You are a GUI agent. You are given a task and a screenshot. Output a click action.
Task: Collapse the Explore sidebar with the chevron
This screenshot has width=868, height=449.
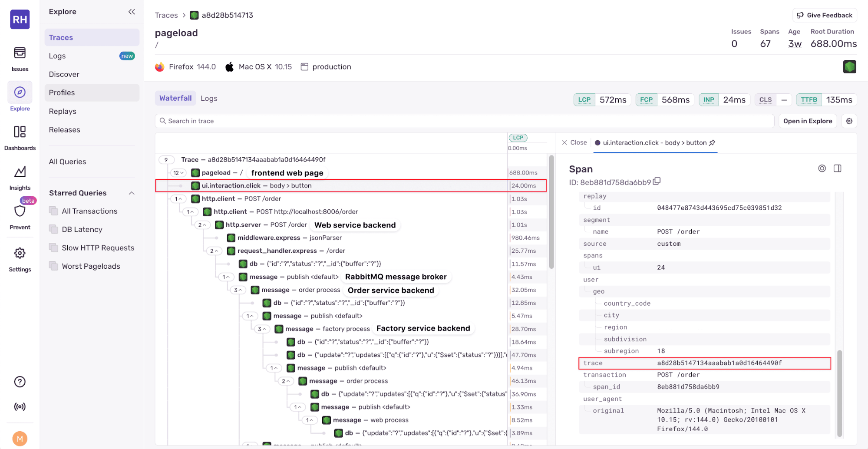point(132,12)
